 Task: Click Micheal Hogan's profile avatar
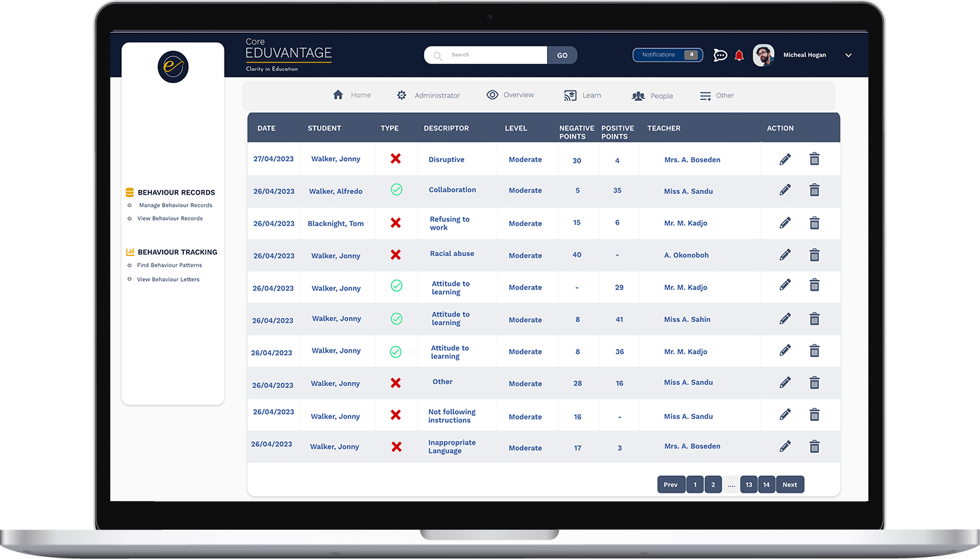coord(764,55)
